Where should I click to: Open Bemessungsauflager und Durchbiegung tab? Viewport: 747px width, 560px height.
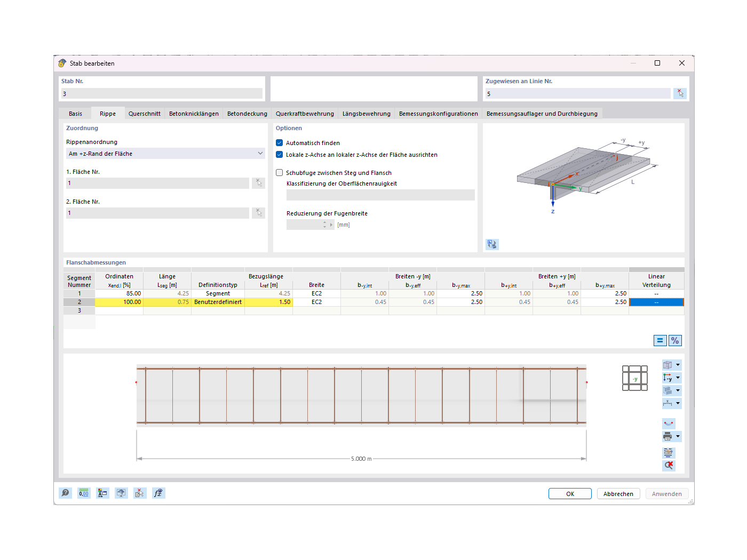(542, 114)
